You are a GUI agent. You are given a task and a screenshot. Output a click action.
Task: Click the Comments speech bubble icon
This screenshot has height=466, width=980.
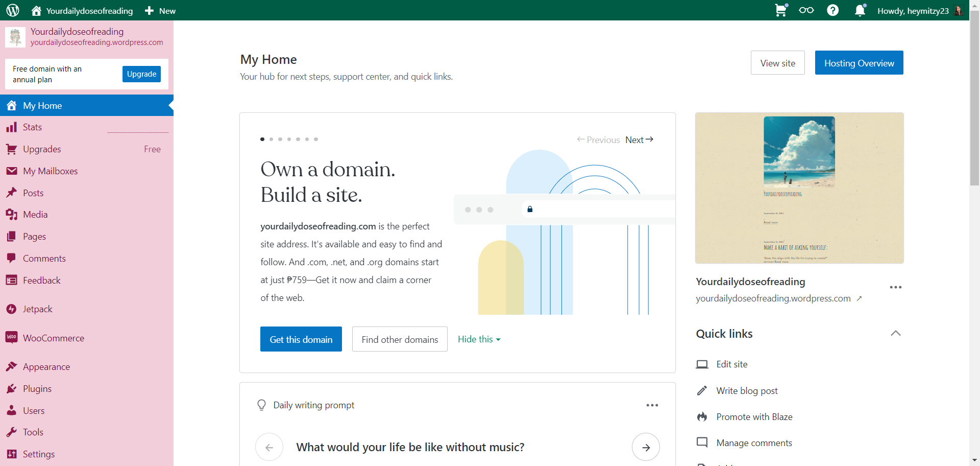12,259
